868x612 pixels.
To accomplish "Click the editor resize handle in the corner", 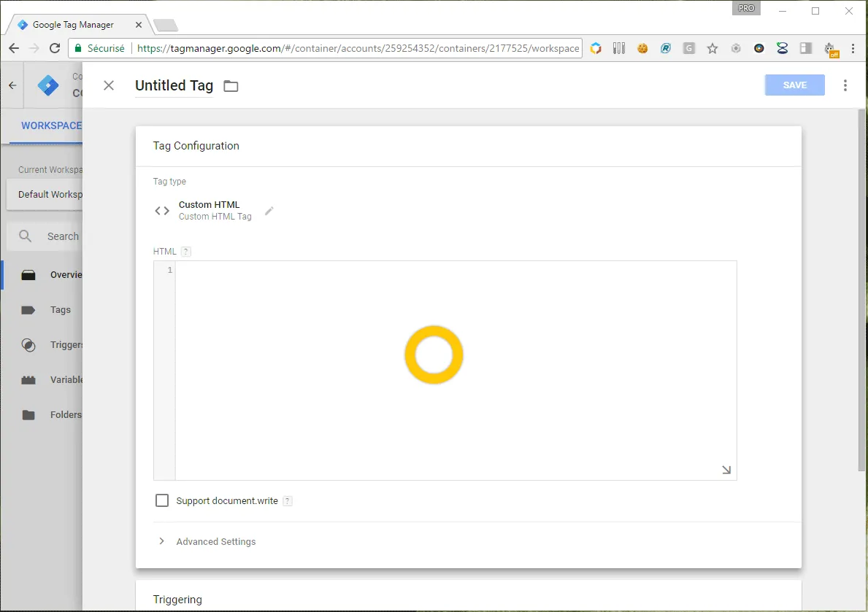I will (x=726, y=470).
